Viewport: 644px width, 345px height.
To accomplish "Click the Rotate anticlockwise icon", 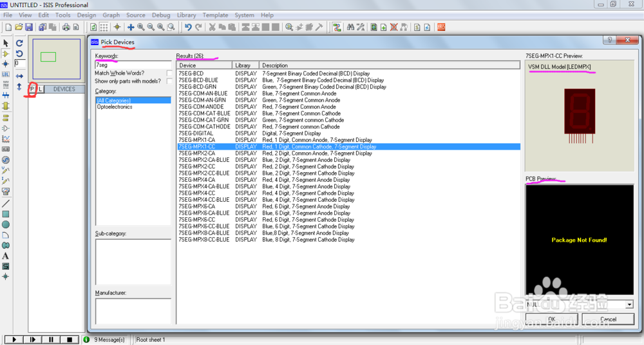I will [x=19, y=54].
